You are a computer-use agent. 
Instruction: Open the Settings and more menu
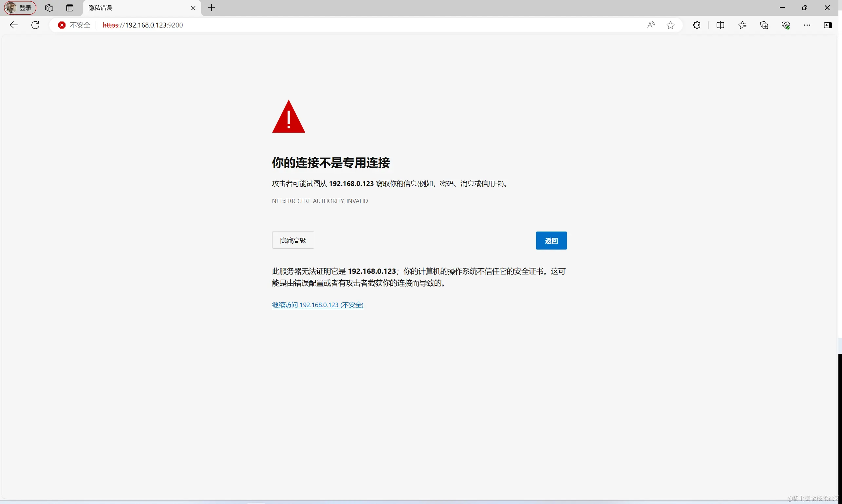[x=807, y=25]
